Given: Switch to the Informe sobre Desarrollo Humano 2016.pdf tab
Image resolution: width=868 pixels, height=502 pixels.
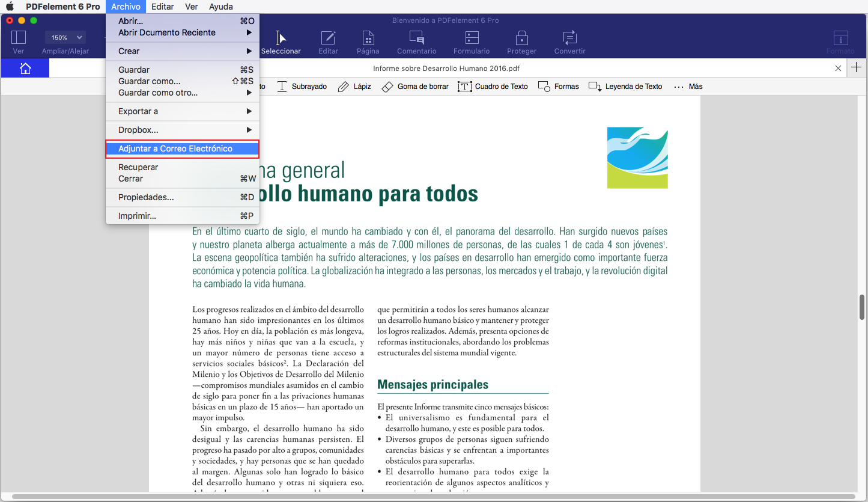Looking at the screenshot, I should coord(446,69).
